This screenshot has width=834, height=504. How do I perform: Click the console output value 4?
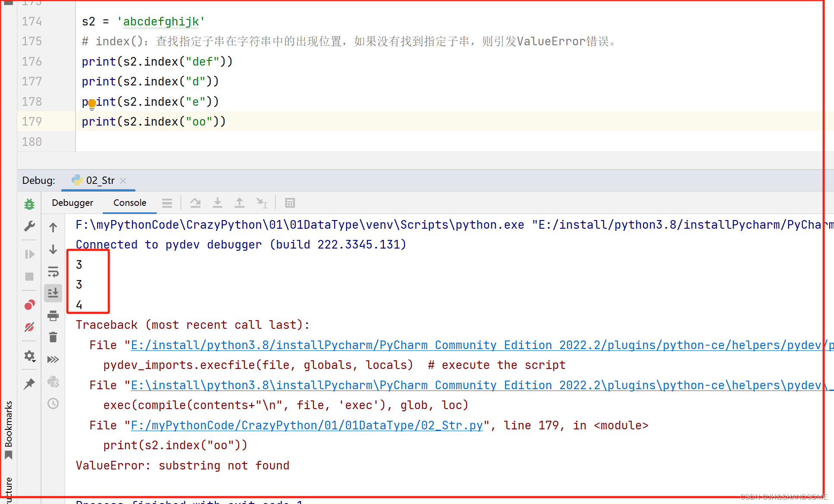[79, 305]
